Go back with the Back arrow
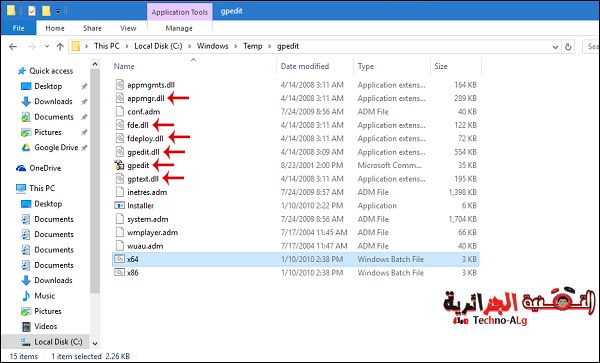Image resolution: width=600 pixels, height=363 pixels. tap(13, 46)
